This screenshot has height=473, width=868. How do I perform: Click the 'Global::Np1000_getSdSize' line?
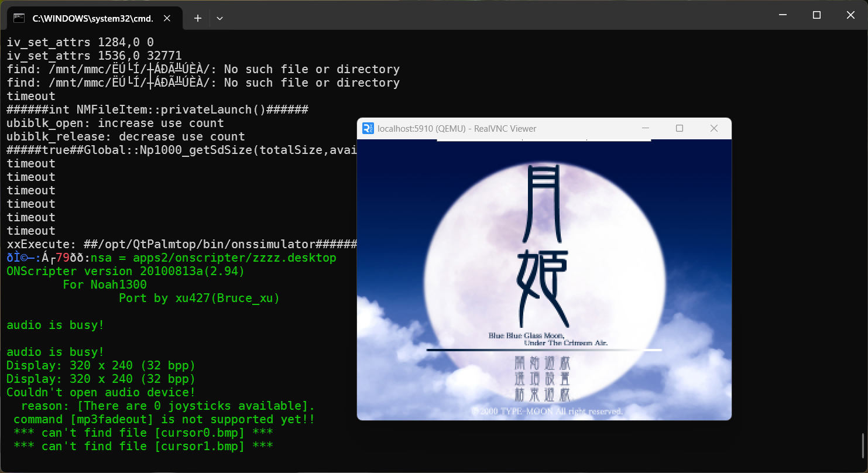coord(182,150)
